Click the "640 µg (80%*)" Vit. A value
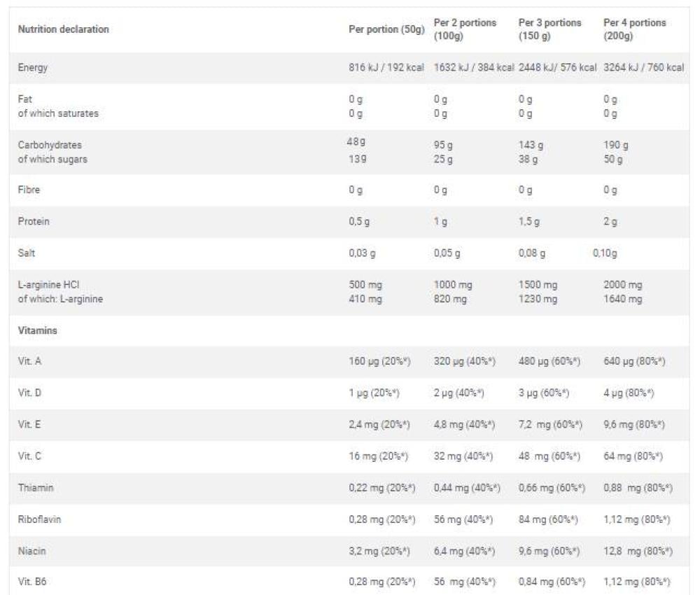700x595 pixels. (x=633, y=361)
